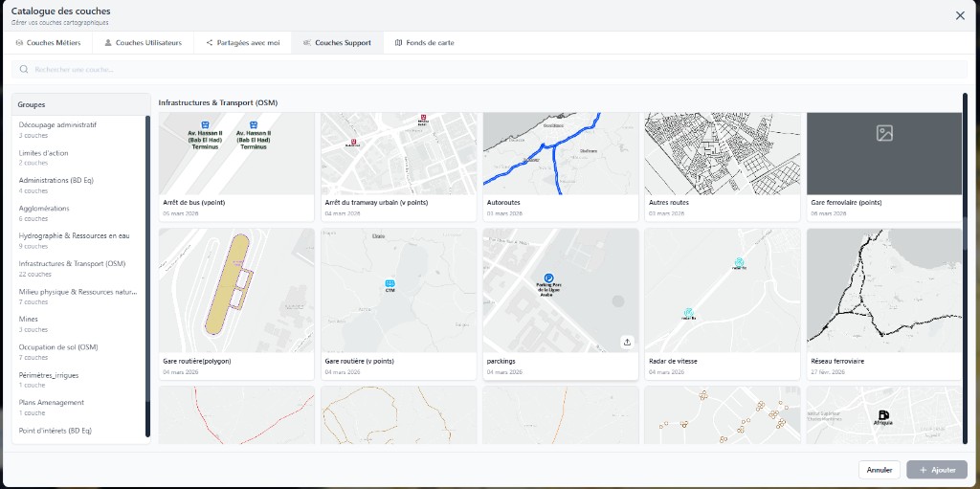Click the Annuler button

pyautogui.click(x=880, y=470)
